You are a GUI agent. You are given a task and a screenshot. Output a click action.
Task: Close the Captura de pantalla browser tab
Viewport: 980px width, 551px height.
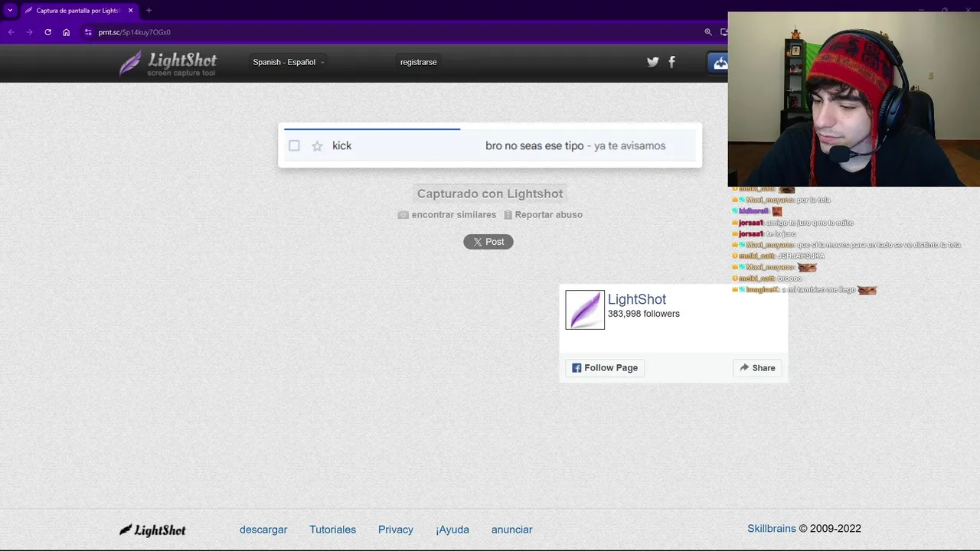click(x=130, y=11)
